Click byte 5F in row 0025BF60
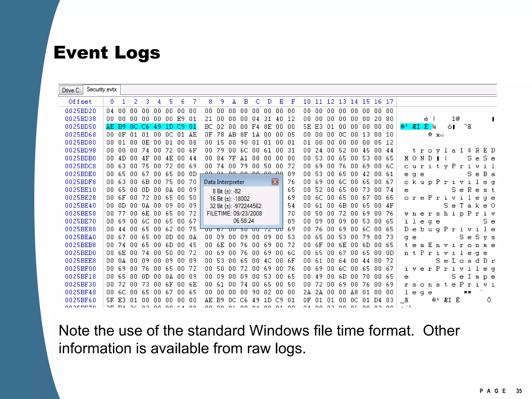Screen dimensions: 532x399 (110, 300)
